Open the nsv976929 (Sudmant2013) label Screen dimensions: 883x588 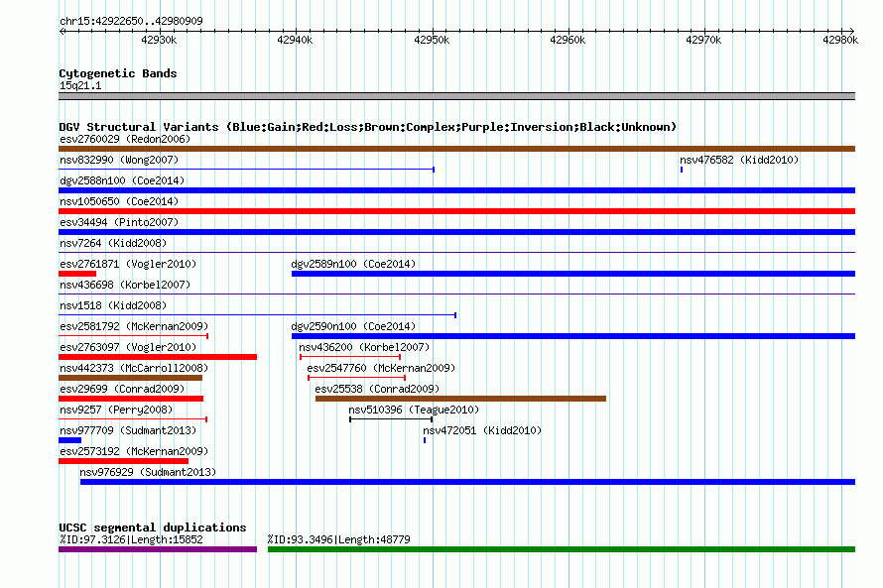coord(148,472)
